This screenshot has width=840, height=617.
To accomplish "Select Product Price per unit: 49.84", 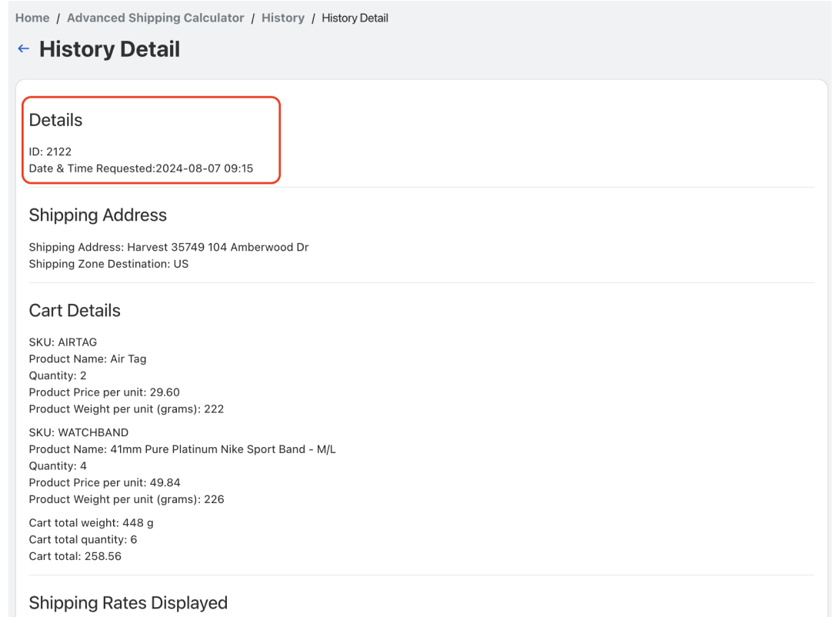I will [x=105, y=482].
